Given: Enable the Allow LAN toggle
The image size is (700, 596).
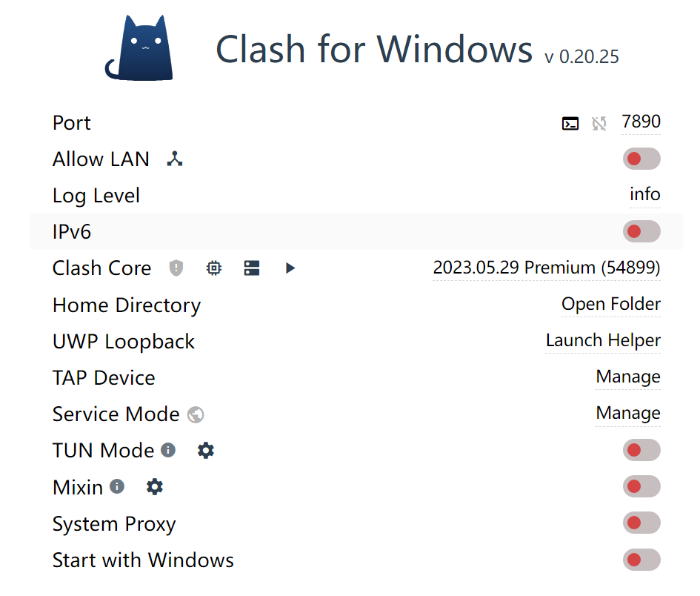Looking at the screenshot, I should point(641,159).
